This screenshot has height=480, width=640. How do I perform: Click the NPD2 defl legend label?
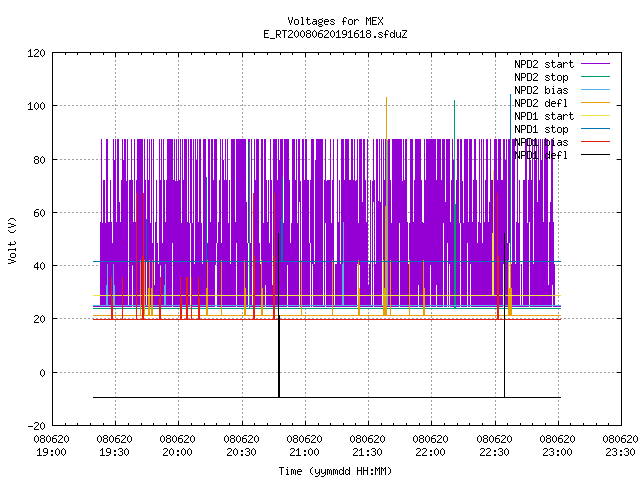click(541, 103)
